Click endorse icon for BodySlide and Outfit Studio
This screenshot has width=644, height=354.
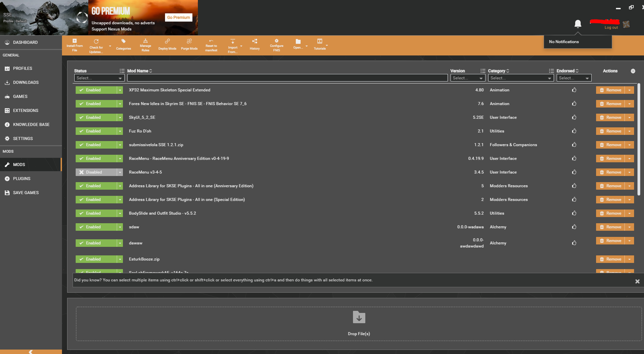point(574,213)
